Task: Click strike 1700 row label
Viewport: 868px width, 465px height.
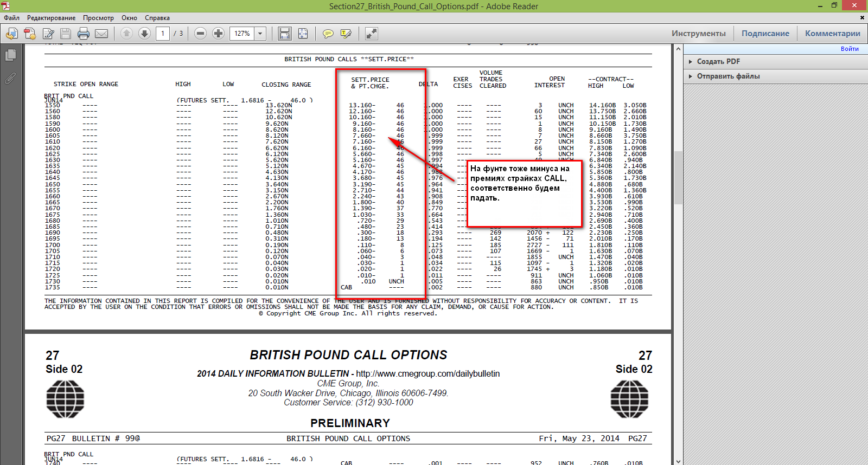Action: pos(53,245)
